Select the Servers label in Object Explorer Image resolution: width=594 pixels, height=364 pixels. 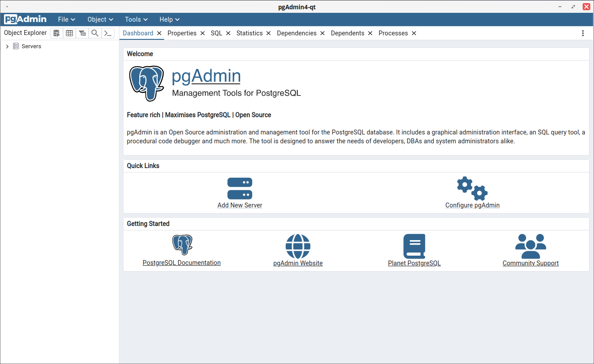(31, 46)
